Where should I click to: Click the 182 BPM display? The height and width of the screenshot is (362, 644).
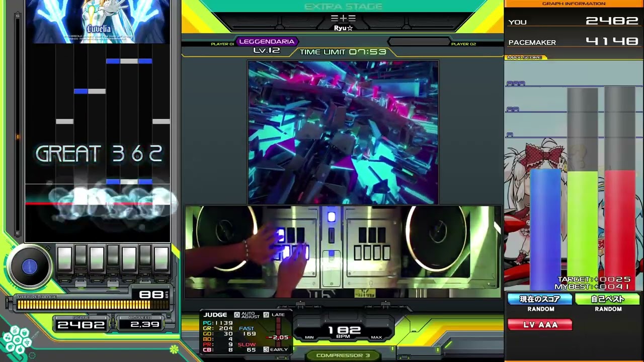point(345,331)
